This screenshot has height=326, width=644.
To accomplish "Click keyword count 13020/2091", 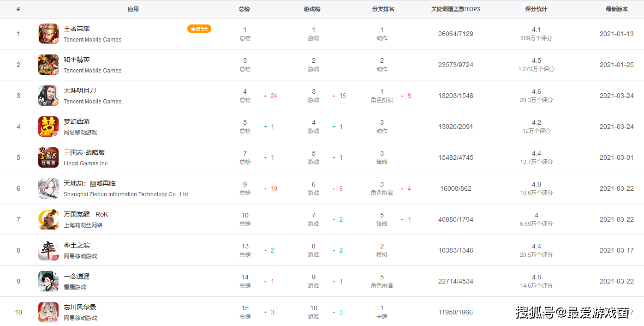I will (x=456, y=127).
